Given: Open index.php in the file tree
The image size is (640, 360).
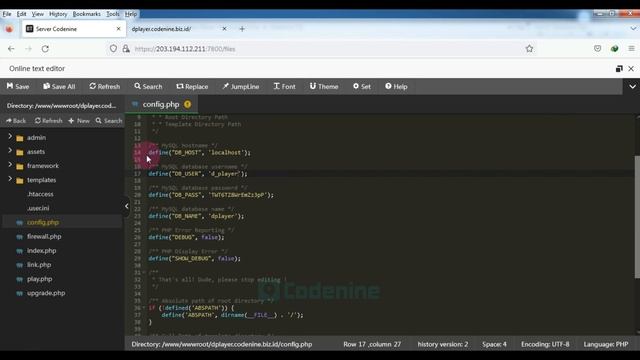Looking at the screenshot, I should [42, 251].
